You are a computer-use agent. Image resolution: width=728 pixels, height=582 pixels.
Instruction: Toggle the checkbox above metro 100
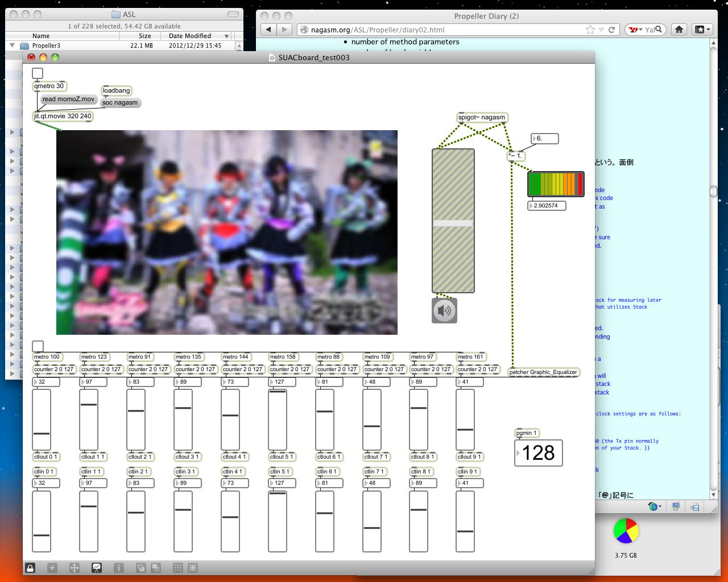point(38,346)
